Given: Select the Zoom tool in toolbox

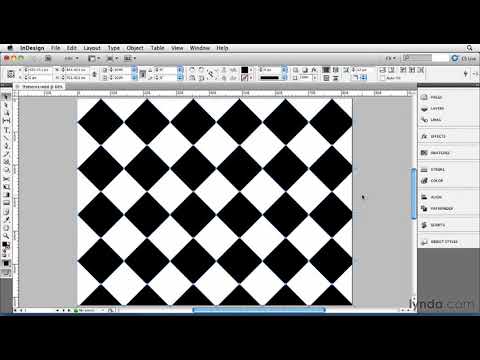Looking at the screenshot, I should coord(6,236).
